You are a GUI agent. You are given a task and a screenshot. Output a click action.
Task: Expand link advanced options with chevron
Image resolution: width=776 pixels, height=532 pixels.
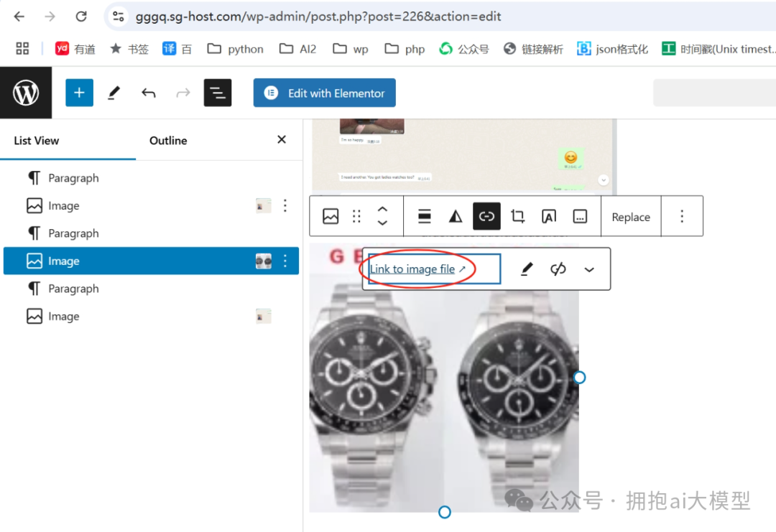pos(589,269)
